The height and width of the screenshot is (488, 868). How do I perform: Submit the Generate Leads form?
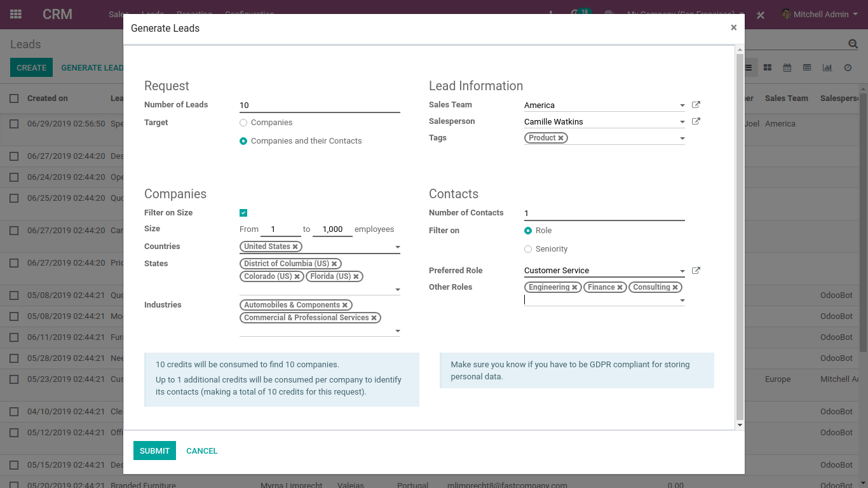pos(154,451)
